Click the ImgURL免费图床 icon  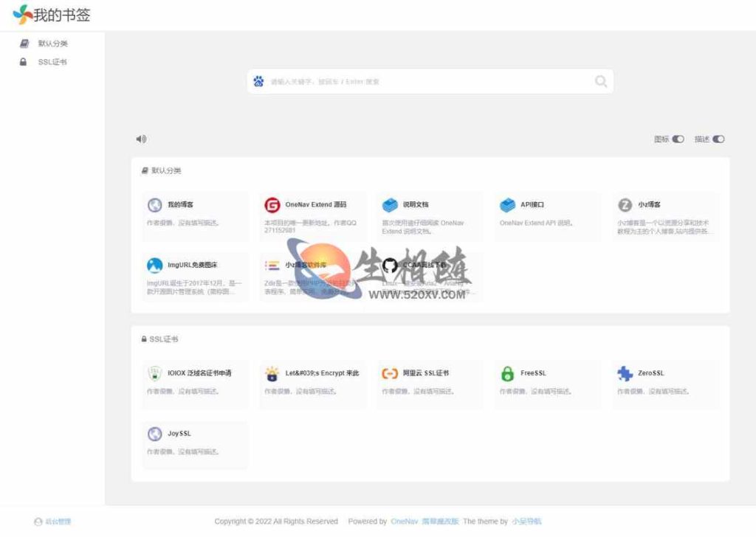[x=154, y=266]
